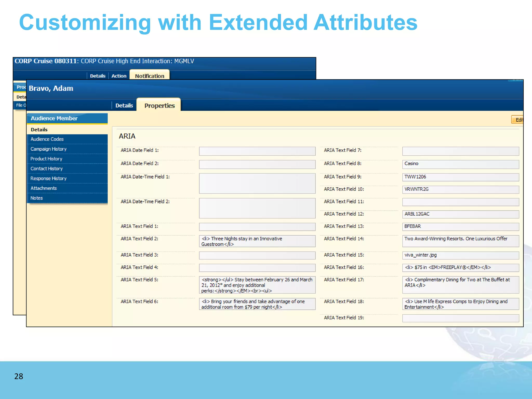Click the Audience Member panel header

(67, 118)
